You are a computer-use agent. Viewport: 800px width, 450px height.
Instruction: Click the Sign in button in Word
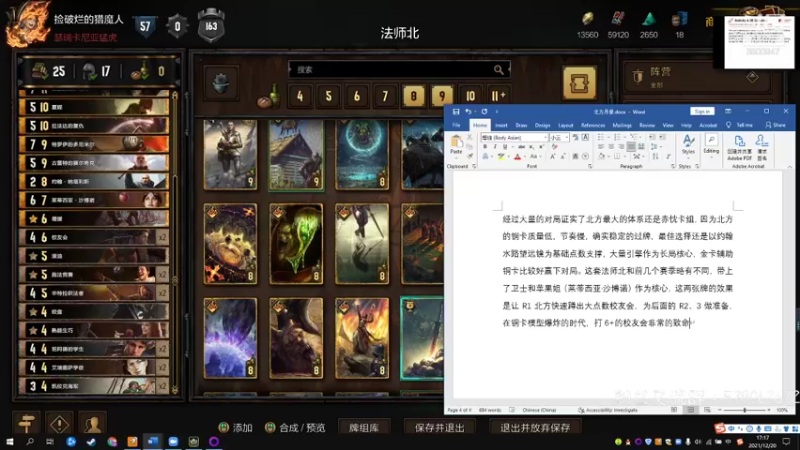(x=702, y=111)
